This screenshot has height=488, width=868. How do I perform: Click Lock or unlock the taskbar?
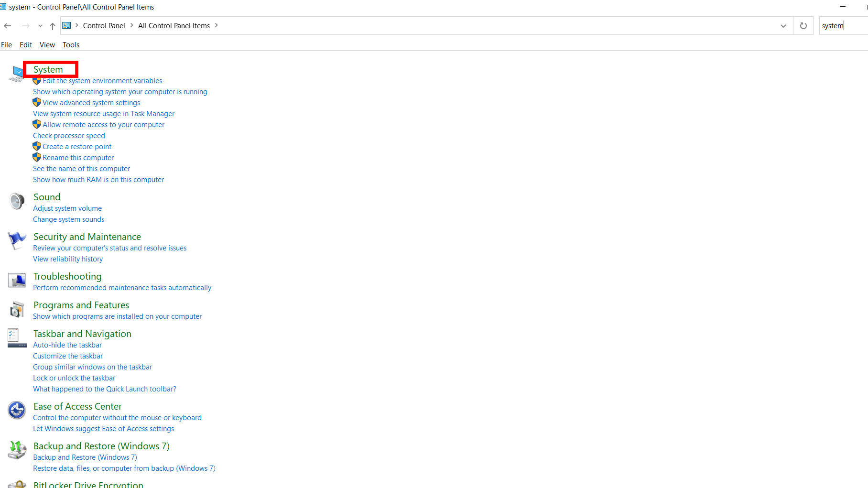point(74,378)
